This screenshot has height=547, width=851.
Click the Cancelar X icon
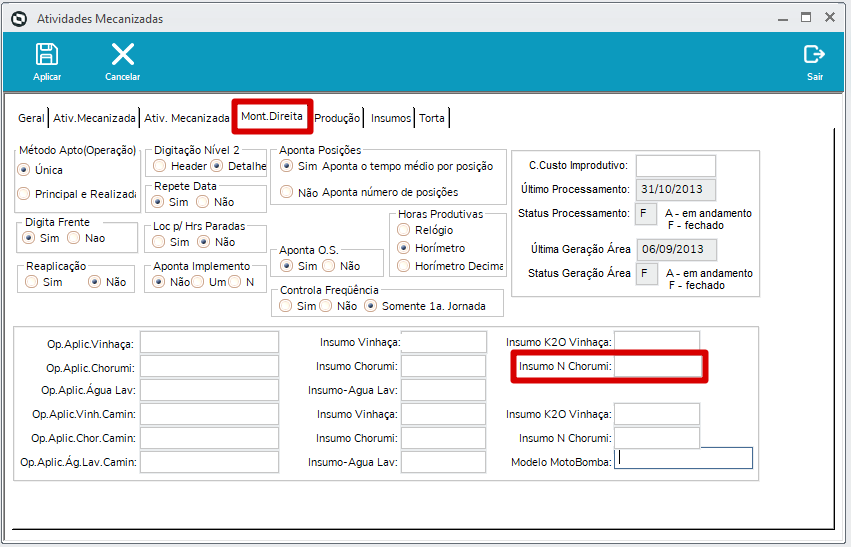(x=123, y=55)
